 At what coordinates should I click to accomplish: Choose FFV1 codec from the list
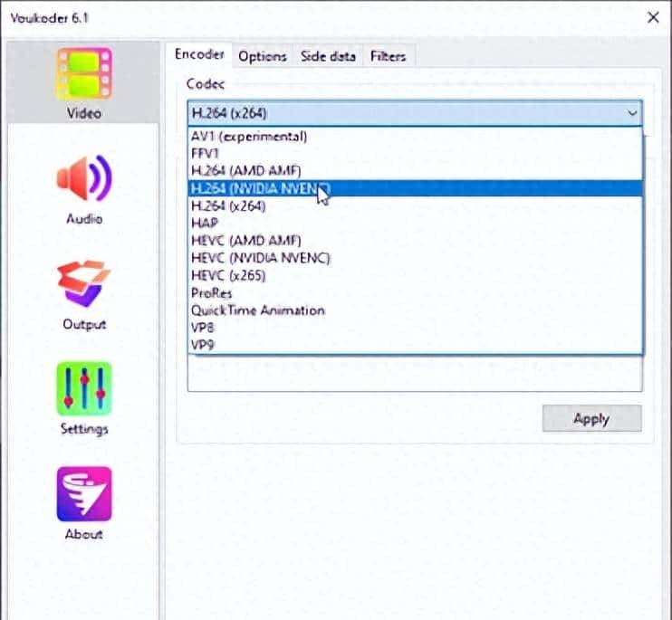point(415,154)
